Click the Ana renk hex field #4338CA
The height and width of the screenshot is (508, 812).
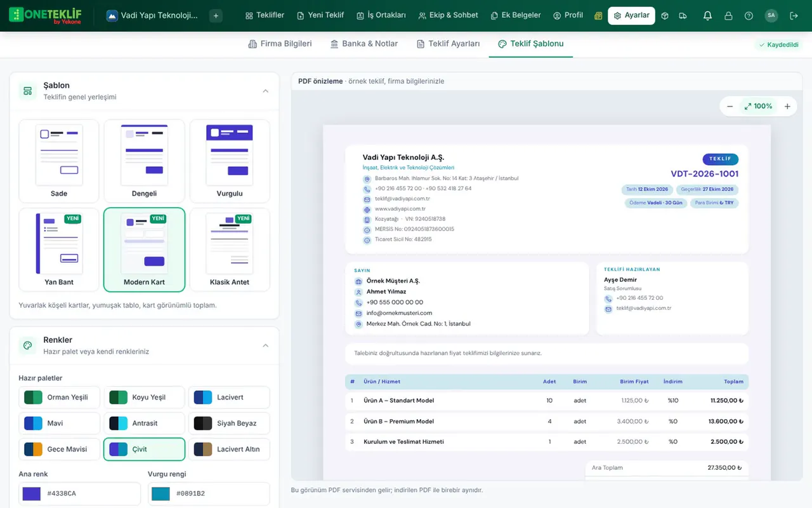pyautogui.click(x=79, y=493)
